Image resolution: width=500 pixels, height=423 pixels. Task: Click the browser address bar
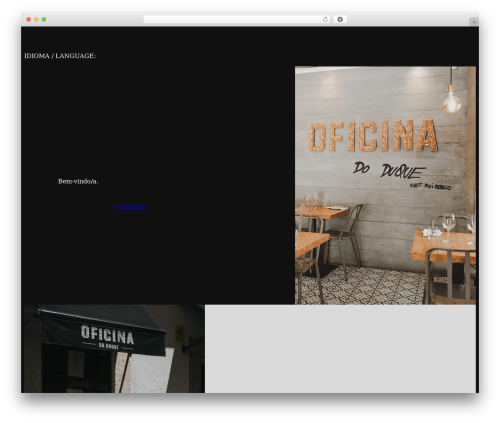pyautogui.click(x=236, y=19)
